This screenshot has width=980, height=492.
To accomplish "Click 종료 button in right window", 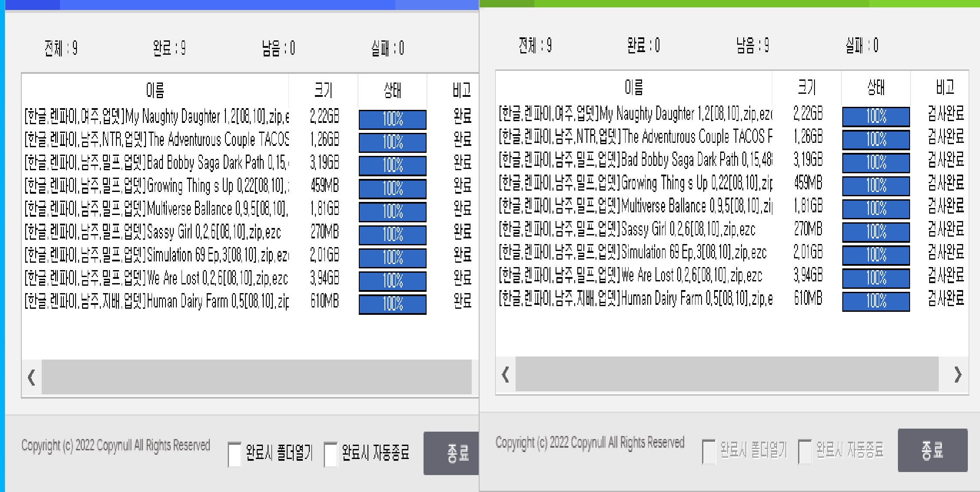I will click(x=932, y=450).
